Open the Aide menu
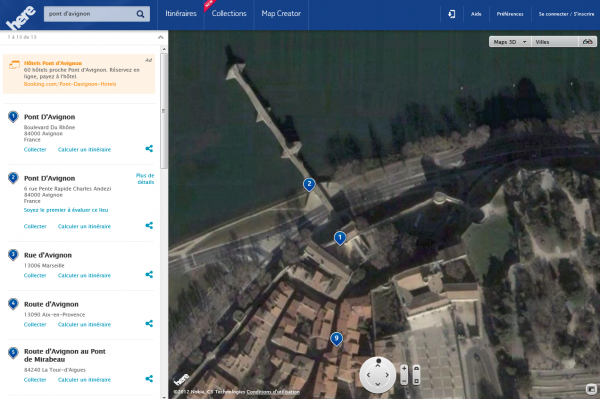Screen dimensions: 600x399 tap(476, 14)
